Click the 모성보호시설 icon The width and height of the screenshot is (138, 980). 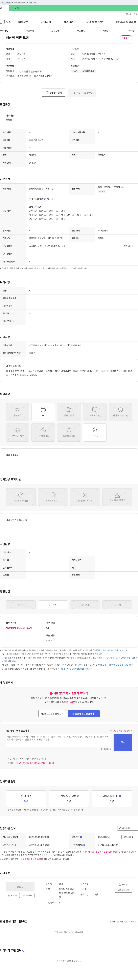tap(69, 430)
